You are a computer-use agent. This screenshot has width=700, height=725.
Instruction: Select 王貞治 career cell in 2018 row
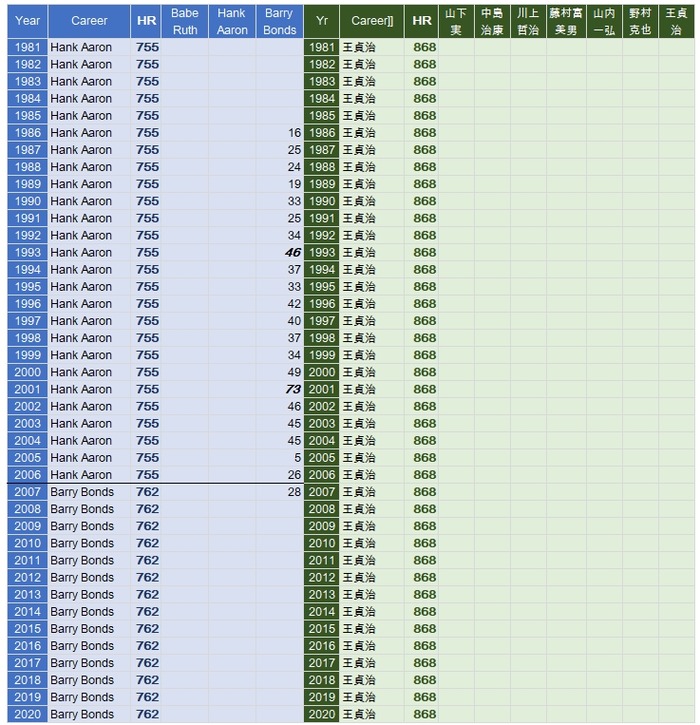coord(372,680)
